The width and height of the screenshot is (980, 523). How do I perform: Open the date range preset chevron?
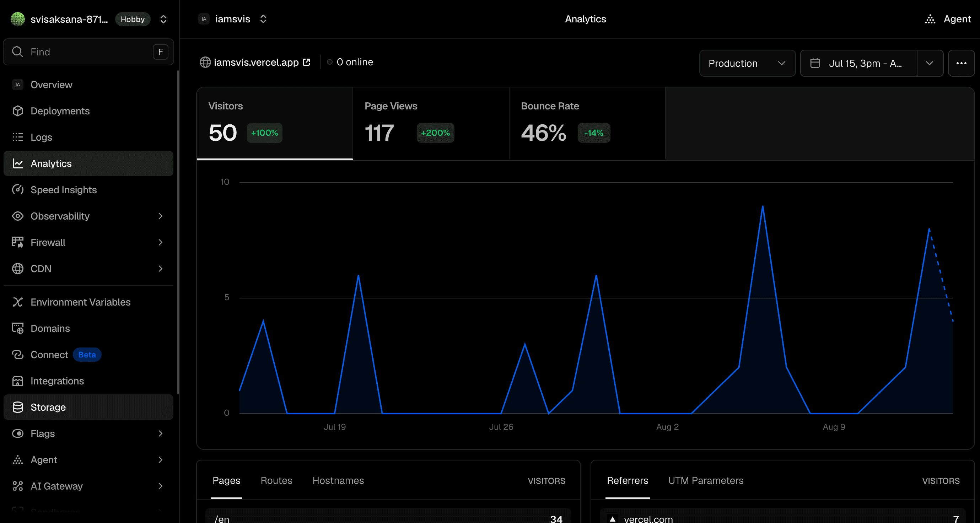tap(929, 63)
